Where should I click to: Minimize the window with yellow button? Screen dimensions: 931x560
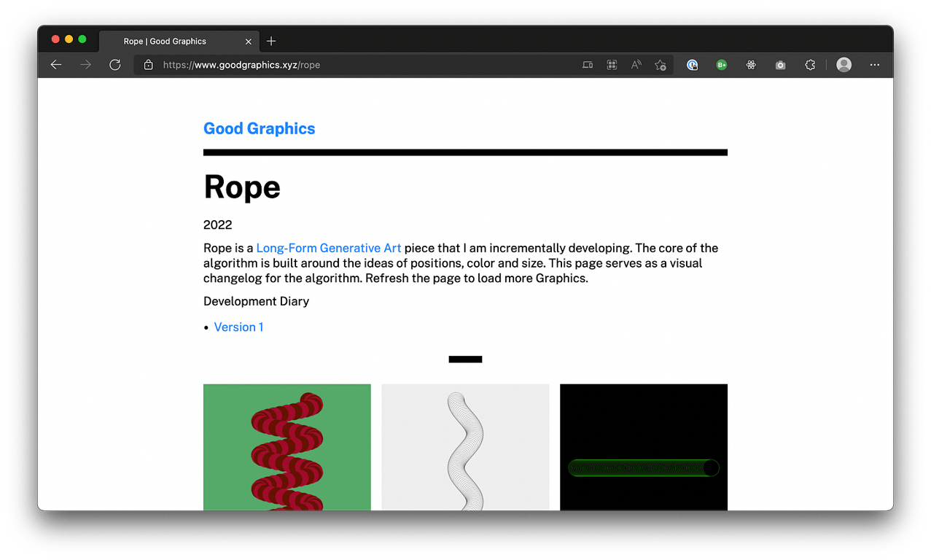tap(69, 39)
